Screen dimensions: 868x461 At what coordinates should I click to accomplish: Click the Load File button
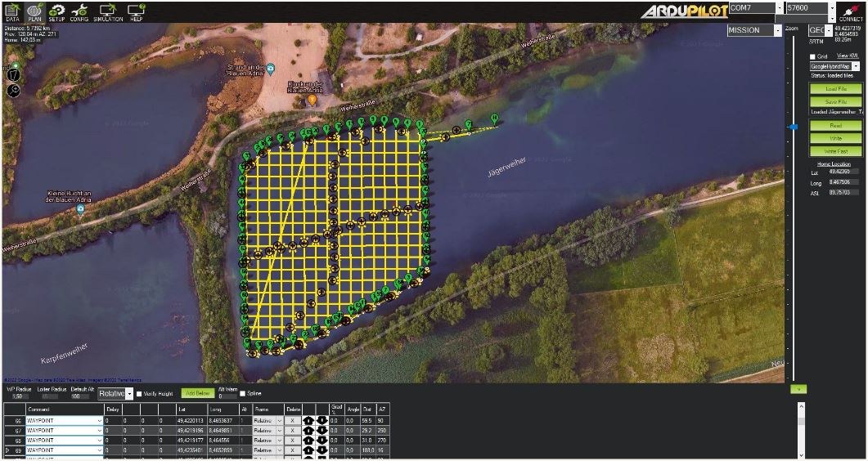click(835, 88)
